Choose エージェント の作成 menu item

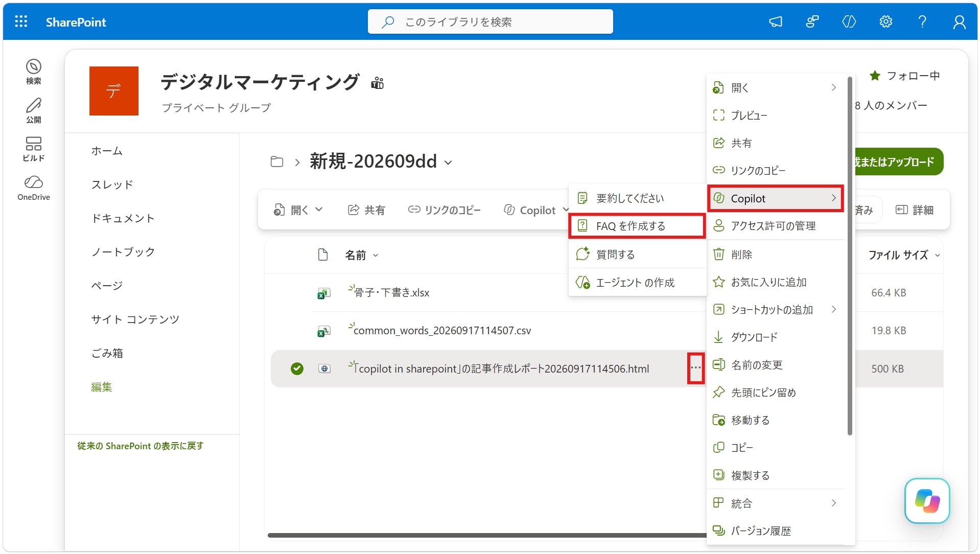coord(637,283)
